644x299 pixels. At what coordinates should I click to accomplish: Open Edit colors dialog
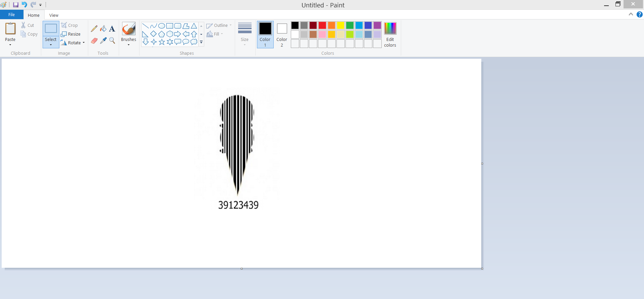coord(390,35)
